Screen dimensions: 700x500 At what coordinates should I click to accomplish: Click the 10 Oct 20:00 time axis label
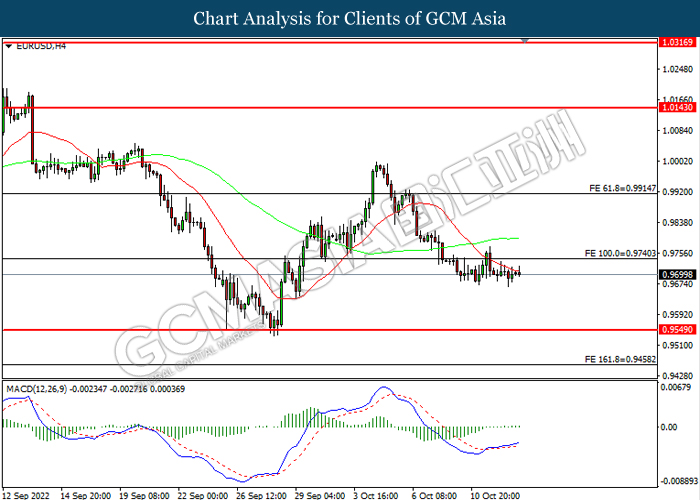click(495, 496)
